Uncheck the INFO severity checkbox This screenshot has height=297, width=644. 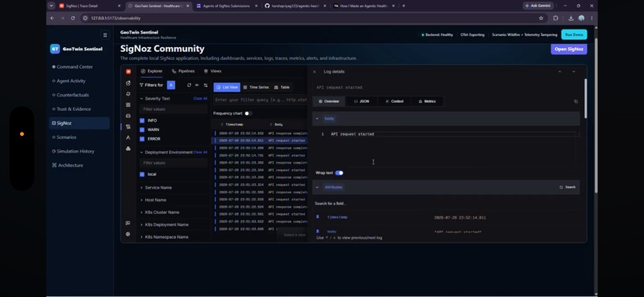pos(142,121)
